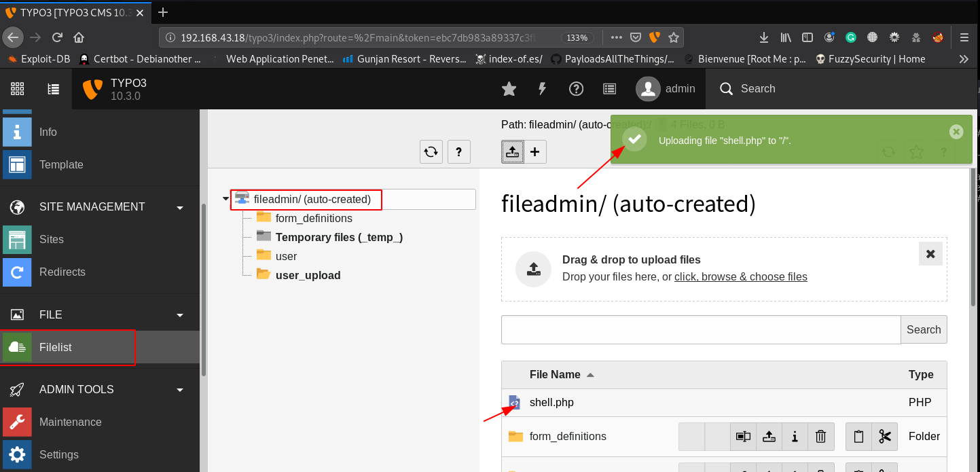
Task: Delete the form_definitions folder via trash icon
Action: 820,437
